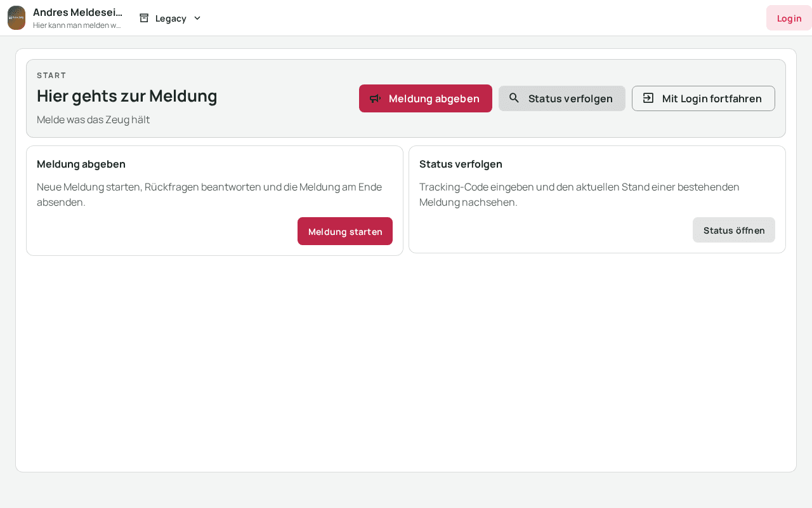The image size is (812, 508).
Task: Click the archive box icon beside Legacy
Action: coord(144,18)
